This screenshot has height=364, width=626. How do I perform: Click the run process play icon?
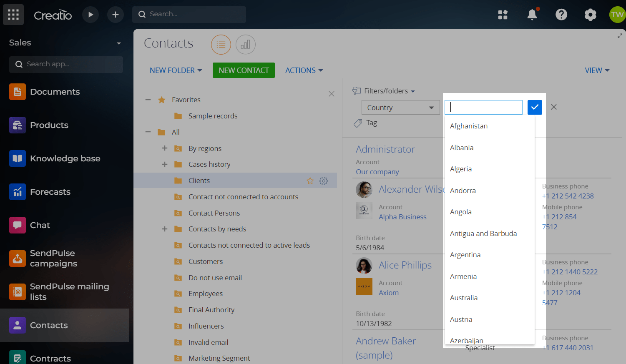point(90,15)
